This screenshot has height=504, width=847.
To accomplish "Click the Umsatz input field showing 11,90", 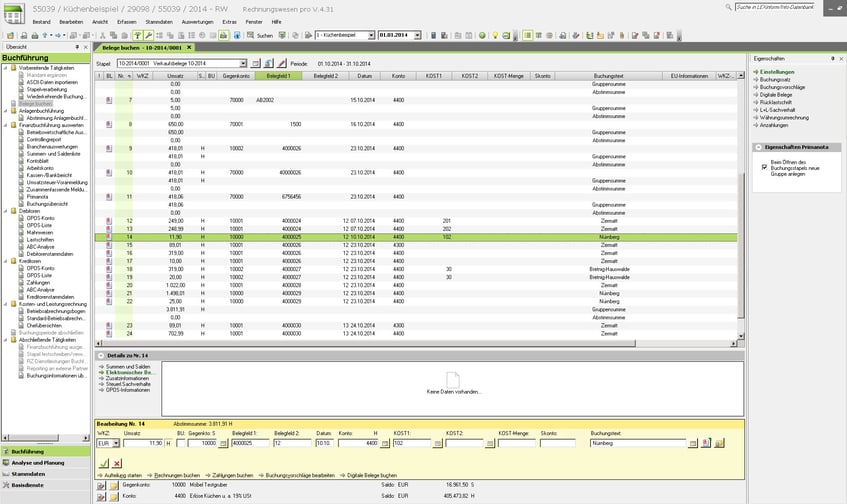I will pos(143,443).
